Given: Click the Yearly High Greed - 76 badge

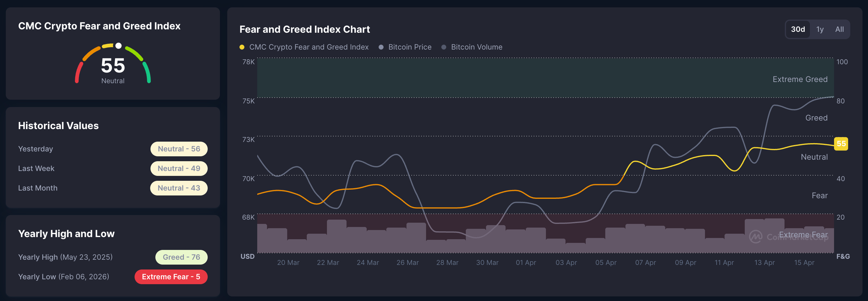Looking at the screenshot, I should tap(181, 257).
